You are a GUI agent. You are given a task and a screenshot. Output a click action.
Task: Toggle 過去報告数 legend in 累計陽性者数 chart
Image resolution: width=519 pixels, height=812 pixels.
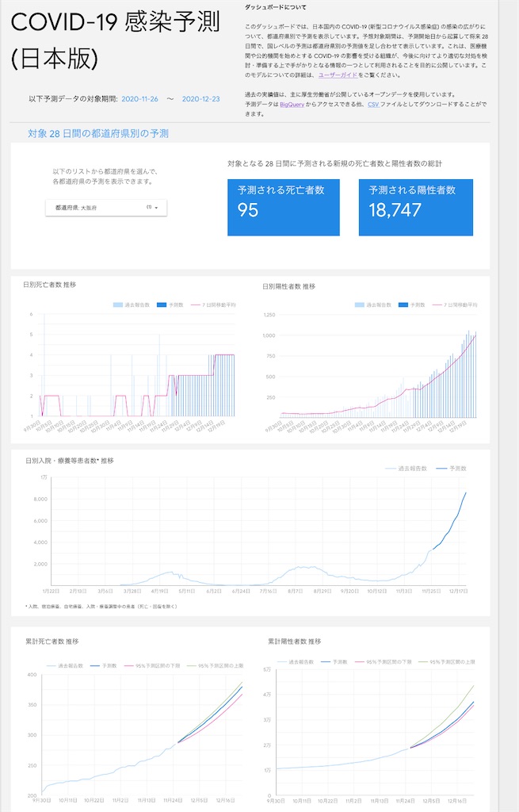(296, 662)
